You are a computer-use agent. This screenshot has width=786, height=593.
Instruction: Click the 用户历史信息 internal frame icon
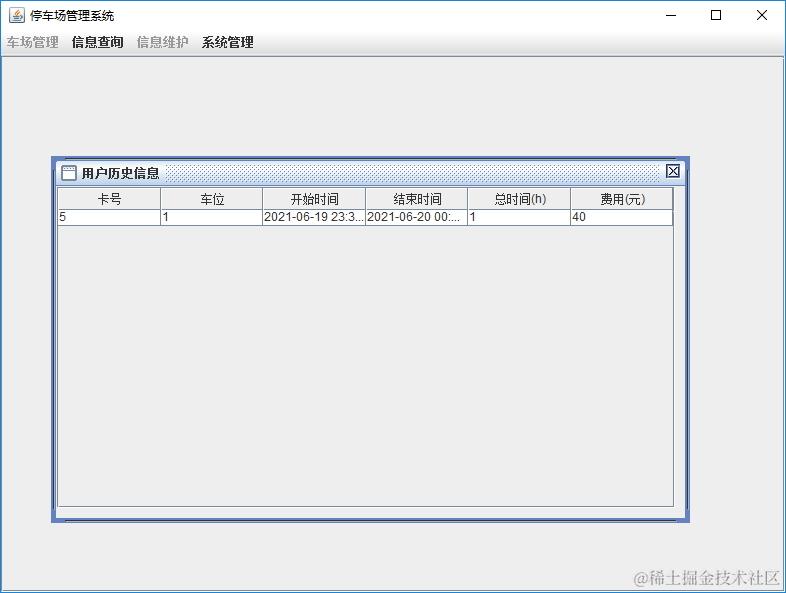pyautogui.click(x=69, y=173)
